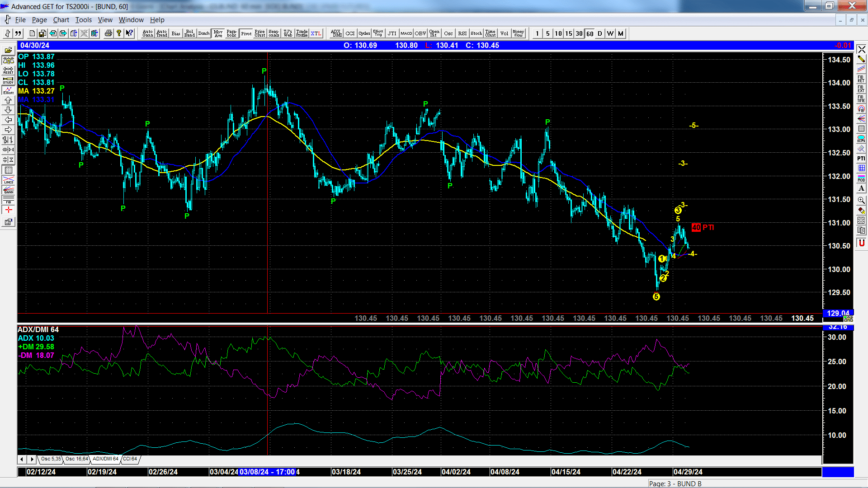Click the New page document icon
Image resolution: width=868 pixels, height=488 pixels.
click(32, 33)
